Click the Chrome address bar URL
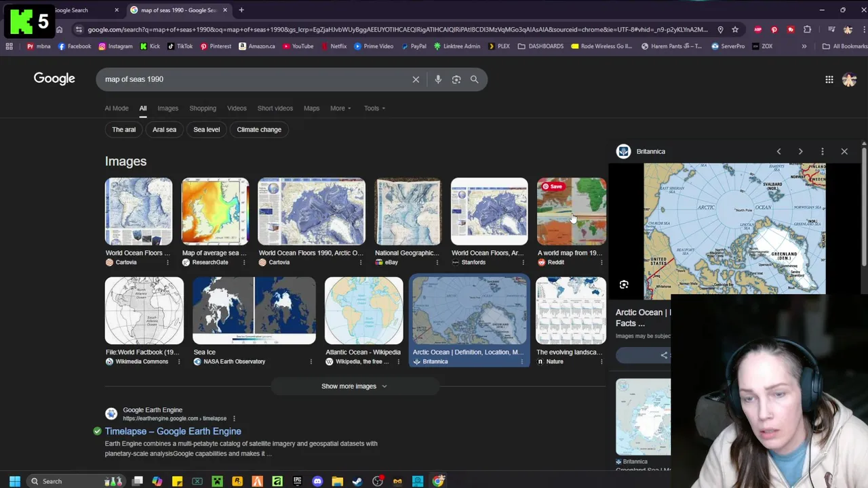 tap(397, 29)
